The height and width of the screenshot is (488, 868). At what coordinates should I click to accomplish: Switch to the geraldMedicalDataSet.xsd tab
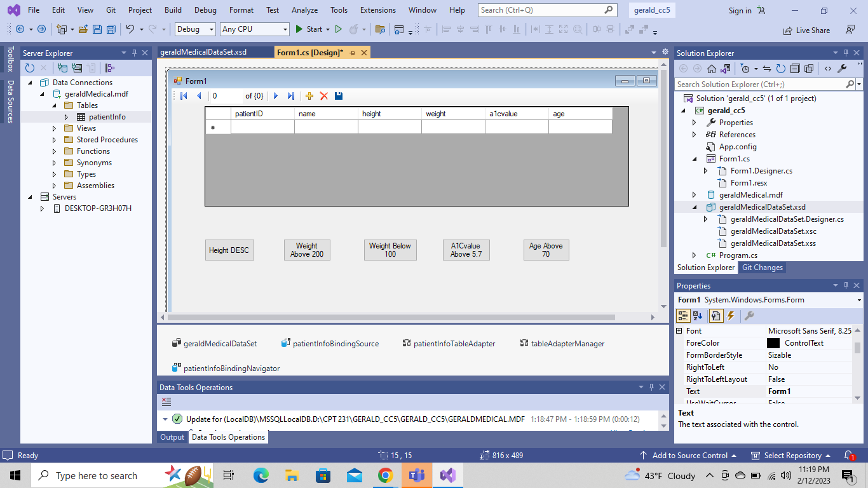click(203, 53)
